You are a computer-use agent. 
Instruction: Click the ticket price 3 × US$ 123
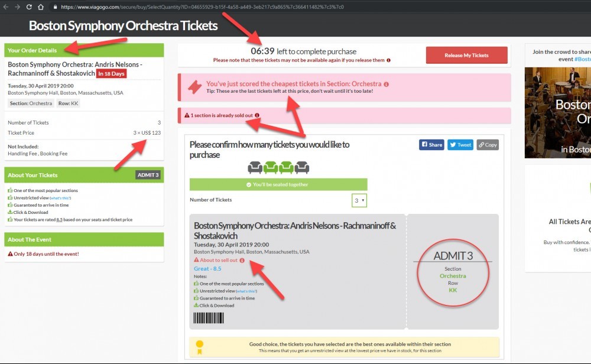147,132
